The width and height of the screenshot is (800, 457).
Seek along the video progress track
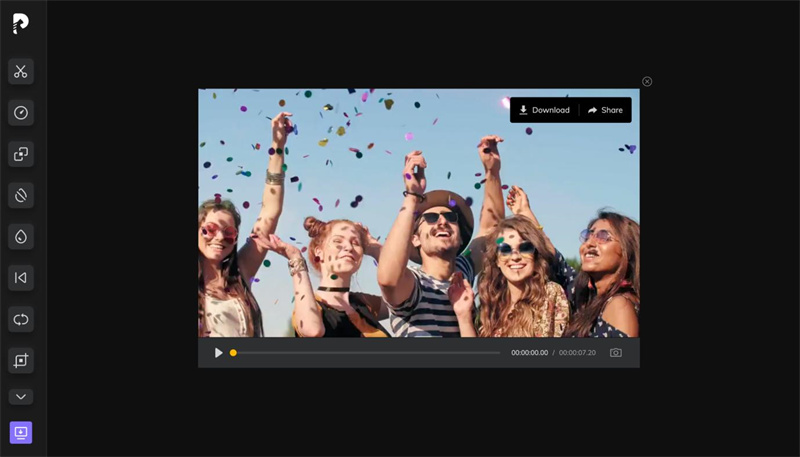[366, 353]
